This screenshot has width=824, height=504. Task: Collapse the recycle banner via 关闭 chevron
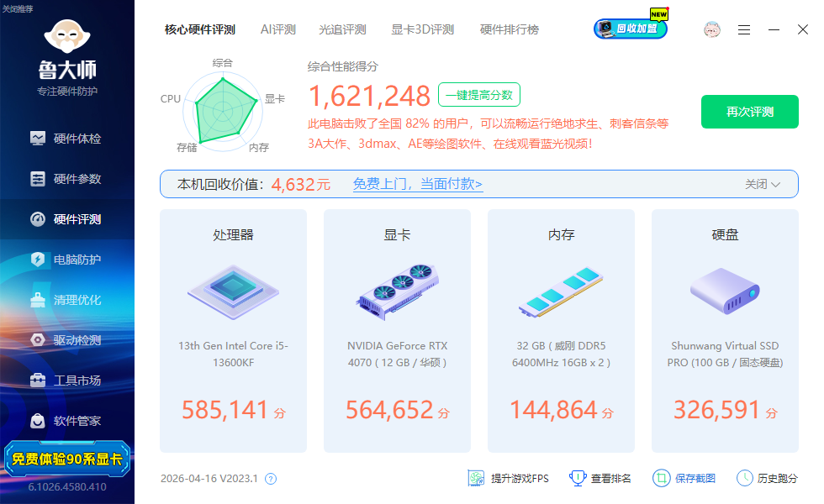763,184
